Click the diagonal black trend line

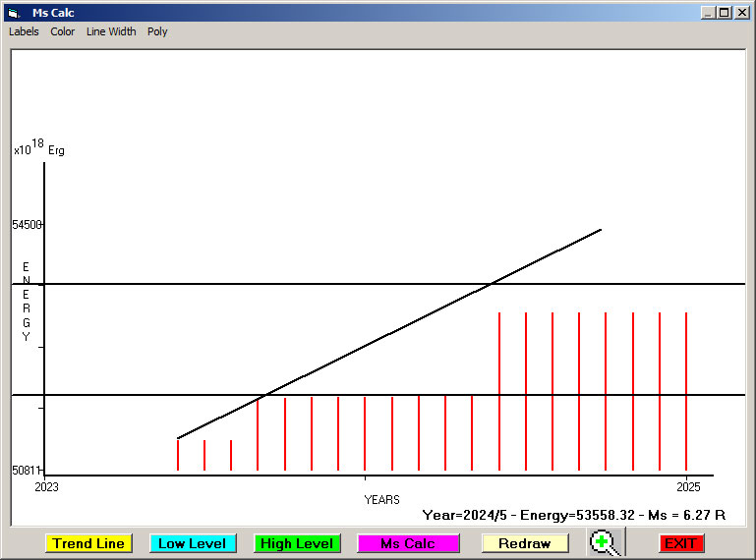(388, 334)
